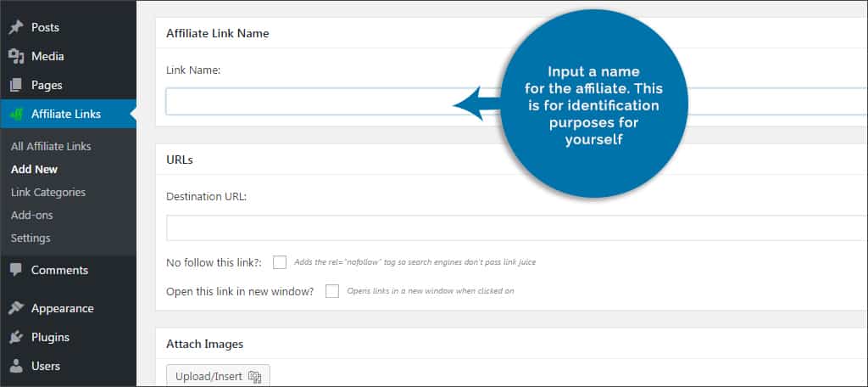This screenshot has width=868, height=387.
Task: Enable the 'No follow this link' checkbox
Action: point(280,262)
